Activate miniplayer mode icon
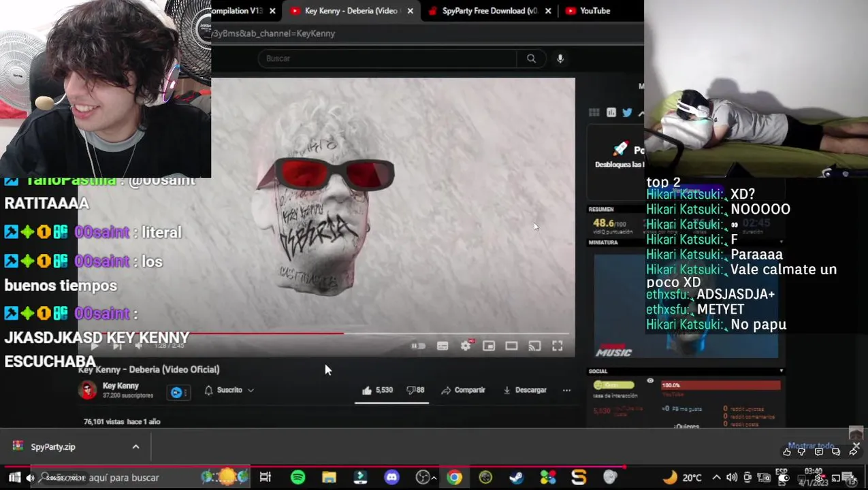Viewport: 868px width, 490px height. (489, 346)
